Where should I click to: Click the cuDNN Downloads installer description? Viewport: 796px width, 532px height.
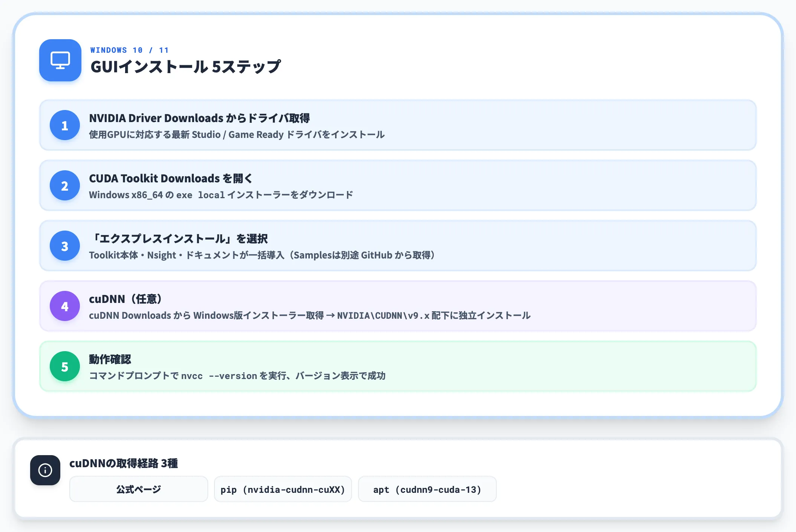[310, 315]
